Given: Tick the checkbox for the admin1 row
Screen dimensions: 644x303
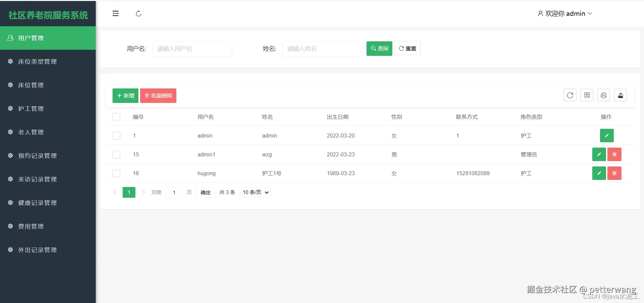Looking at the screenshot, I should click(116, 154).
